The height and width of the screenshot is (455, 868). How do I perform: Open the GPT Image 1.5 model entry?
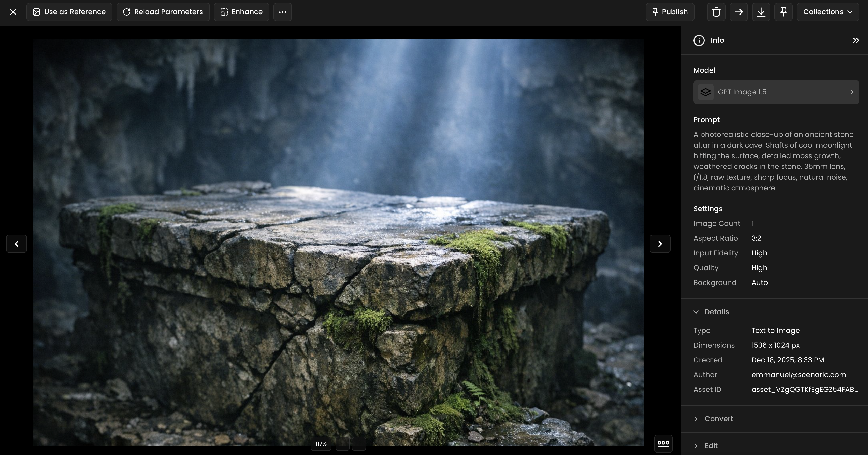coord(776,92)
